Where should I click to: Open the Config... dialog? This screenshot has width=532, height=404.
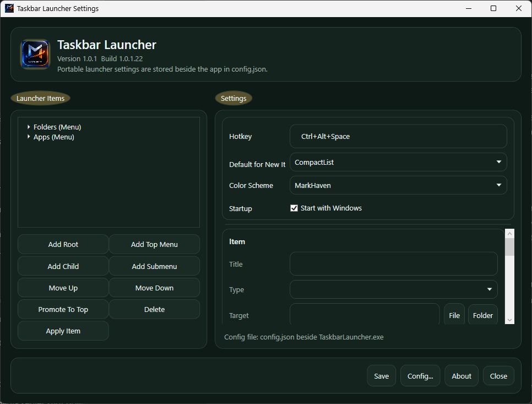pos(420,376)
